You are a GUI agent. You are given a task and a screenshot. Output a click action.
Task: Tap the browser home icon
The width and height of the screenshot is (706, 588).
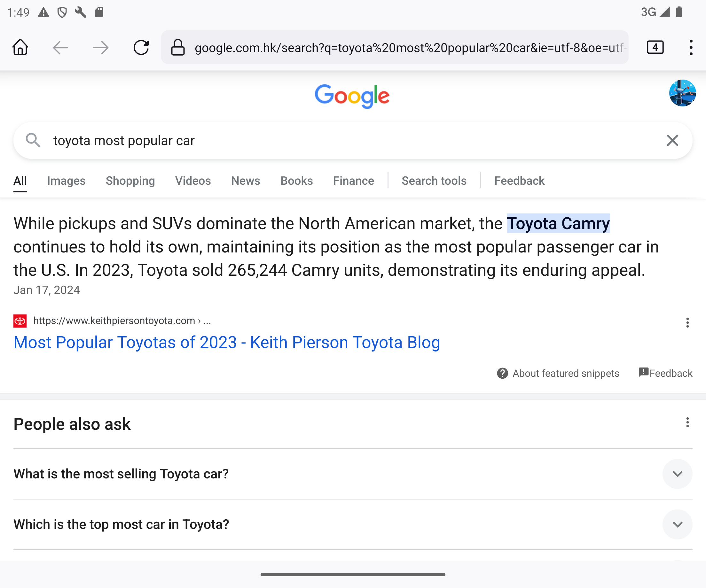[20, 47]
